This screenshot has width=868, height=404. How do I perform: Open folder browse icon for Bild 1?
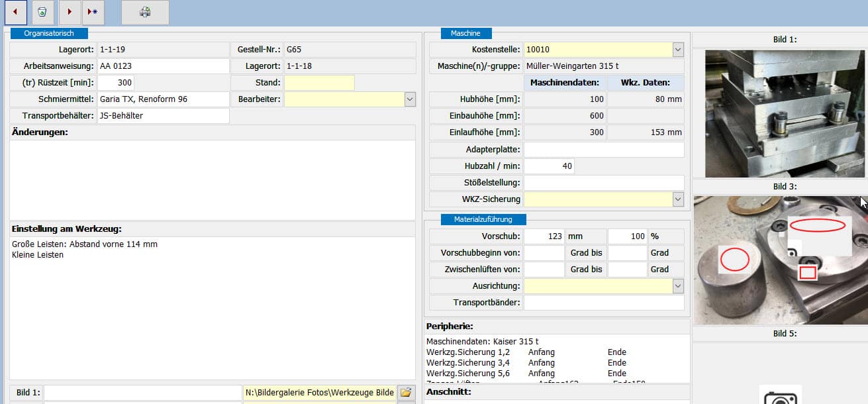[x=406, y=392]
